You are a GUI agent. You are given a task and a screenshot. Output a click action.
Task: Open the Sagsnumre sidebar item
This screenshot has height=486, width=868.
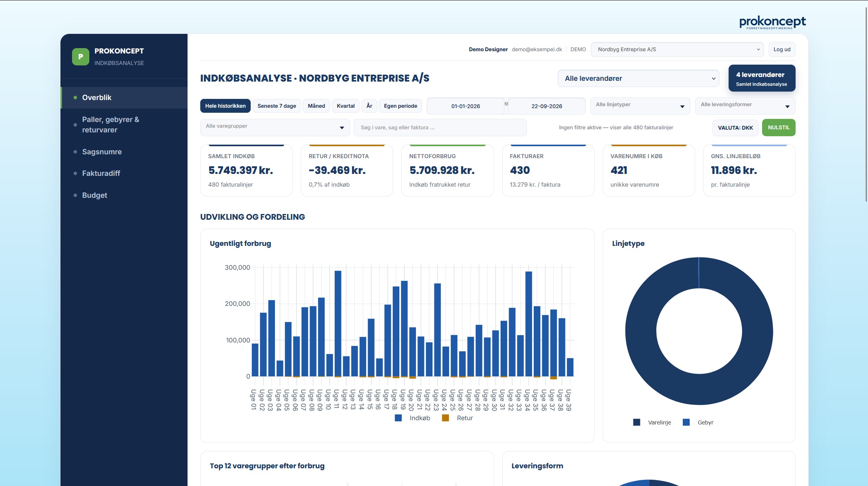(124, 152)
